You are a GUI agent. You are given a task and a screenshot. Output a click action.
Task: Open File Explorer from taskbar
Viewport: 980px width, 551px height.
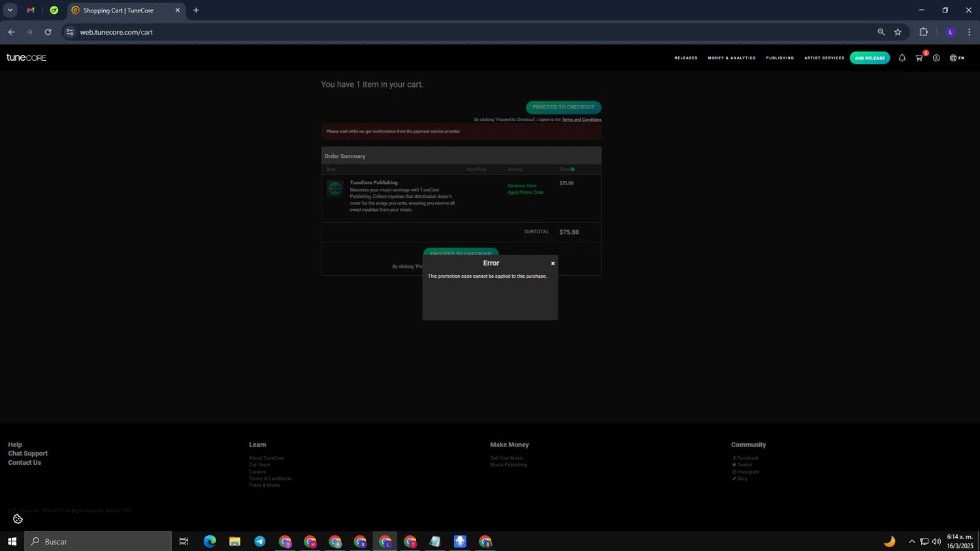(235, 541)
